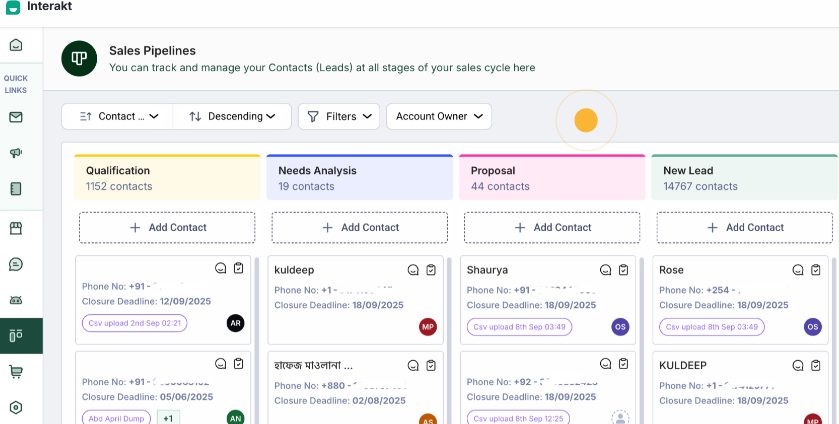Viewport: 839px width, 424px height.
Task: Open the Rose contact name
Action: click(671, 270)
